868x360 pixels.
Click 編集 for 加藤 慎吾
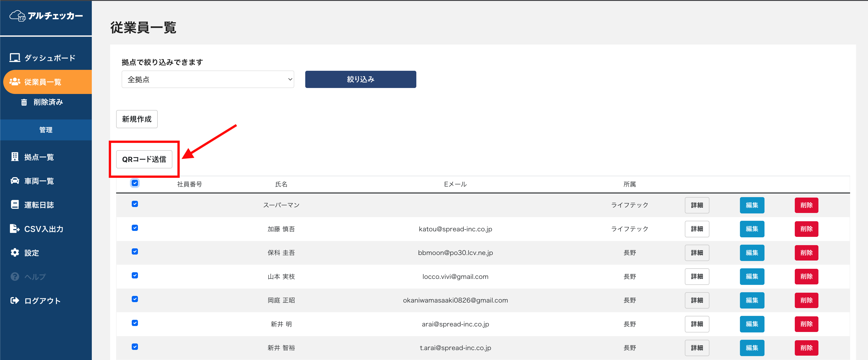point(752,229)
